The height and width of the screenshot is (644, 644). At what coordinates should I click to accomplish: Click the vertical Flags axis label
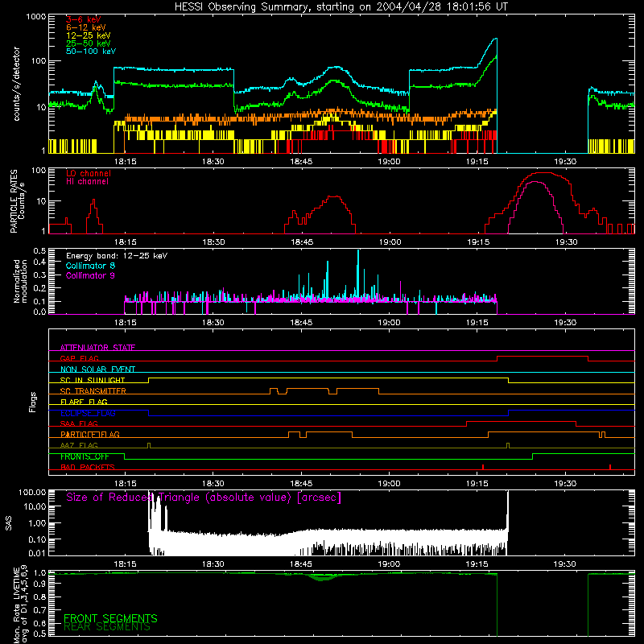33,402
